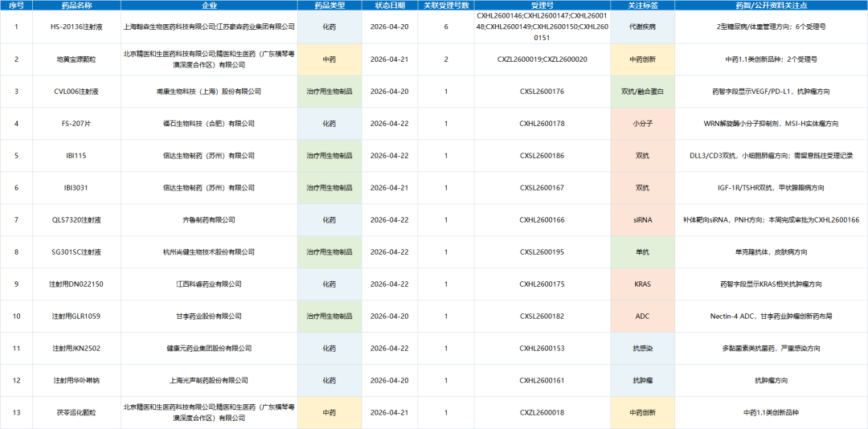Image resolution: width=868 pixels, height=429 pixels.
Task: Select the siRNA tag cell
Action: point(642,220)
